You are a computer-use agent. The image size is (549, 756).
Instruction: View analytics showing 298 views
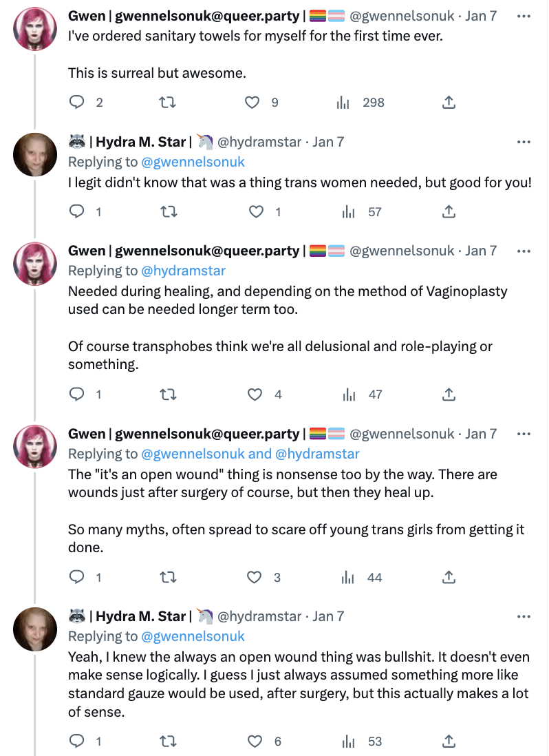click(343, 103)
